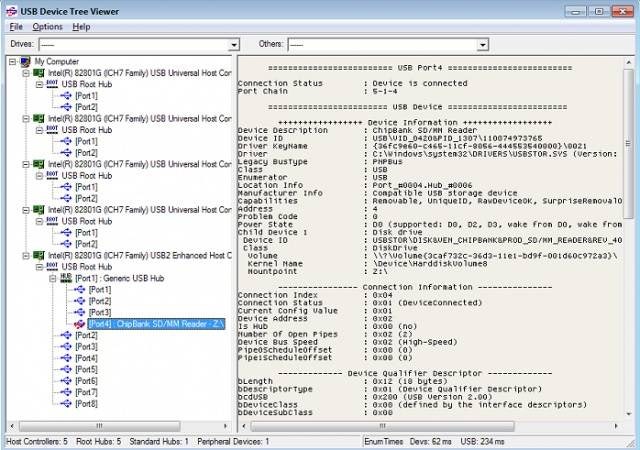Click the USB icon beside [Port6]

pyautogui.click(x=66, y=381)
